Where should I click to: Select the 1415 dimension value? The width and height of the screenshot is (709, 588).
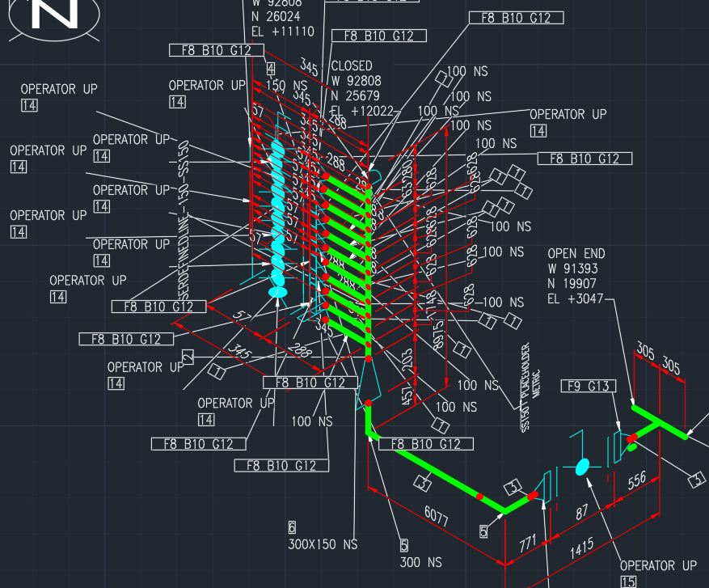pyautogui.click(x=581, y=548)
